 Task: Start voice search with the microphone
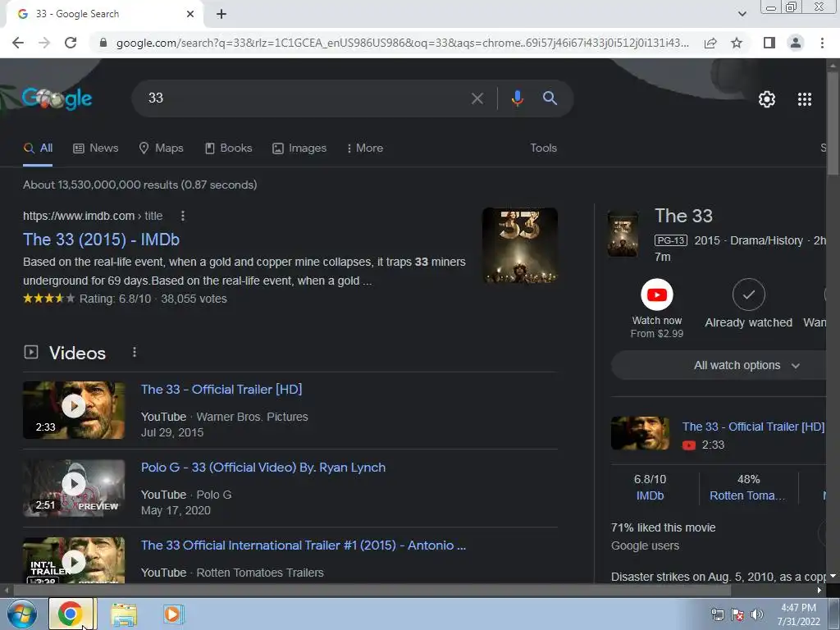click(x=517, y=98)
